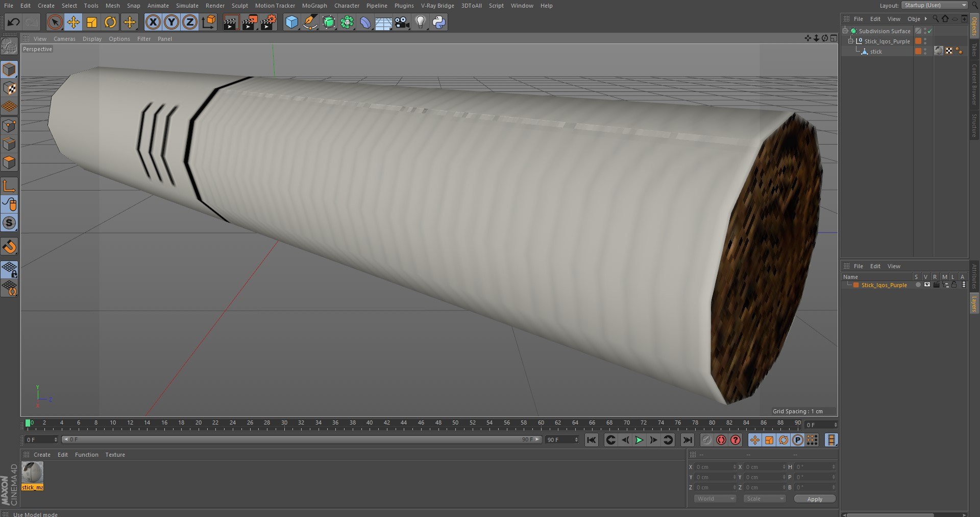Click the Stick_Iqos_Purple orange layer color swatch

856,285
